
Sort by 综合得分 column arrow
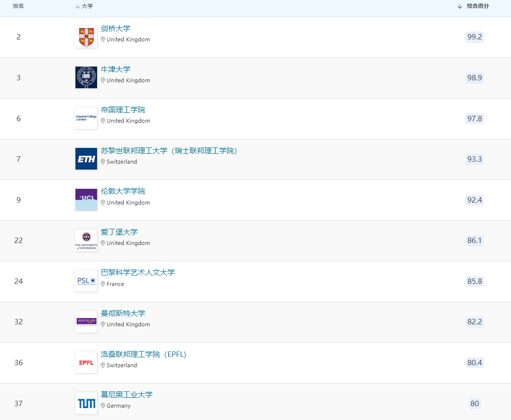click(x=460, y=6)
